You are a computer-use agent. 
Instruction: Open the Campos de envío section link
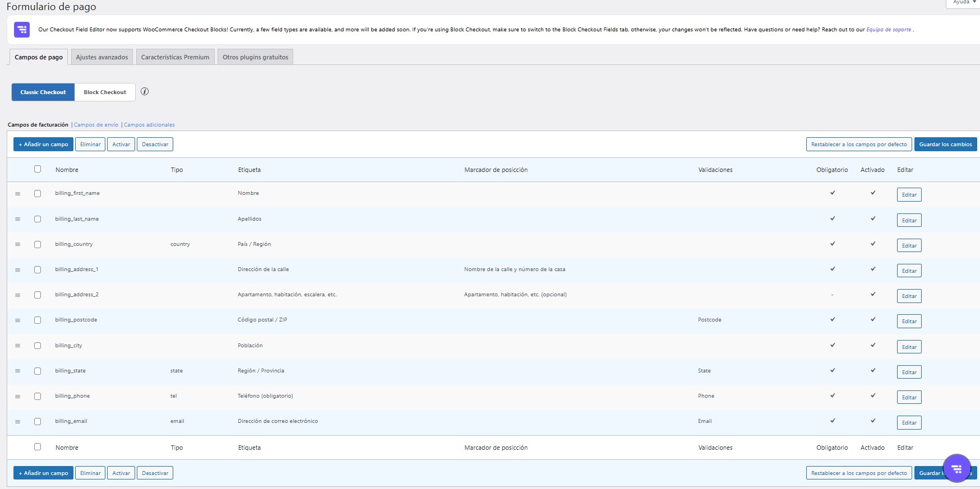(96, 125)
